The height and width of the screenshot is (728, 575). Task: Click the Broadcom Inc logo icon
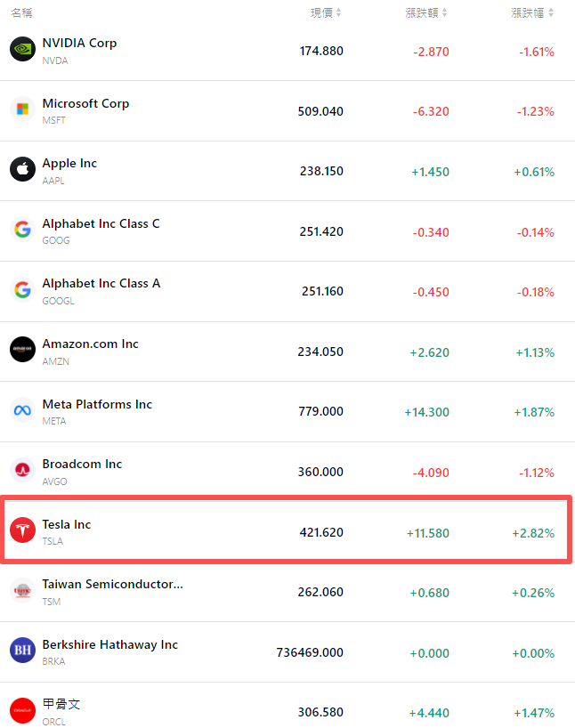coord(22,470)
